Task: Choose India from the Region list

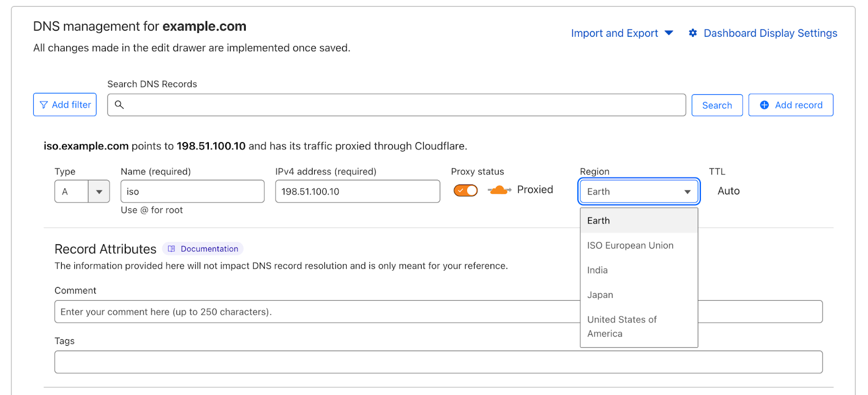Action: coord(597,270)
